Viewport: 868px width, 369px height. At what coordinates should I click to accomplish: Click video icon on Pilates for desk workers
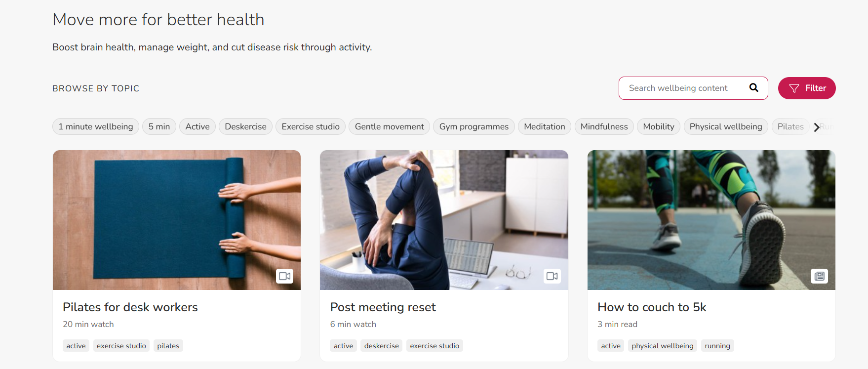click(284, 276)
